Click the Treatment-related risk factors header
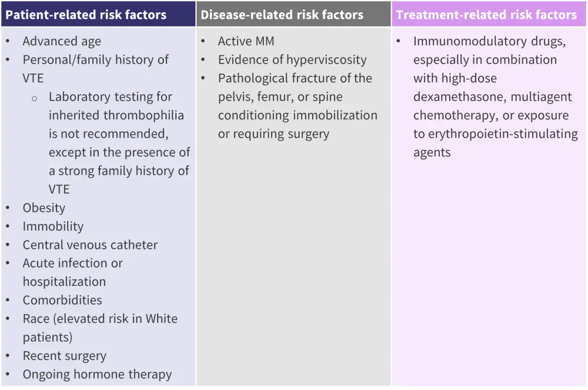The image size is (588, 390). 486,14
